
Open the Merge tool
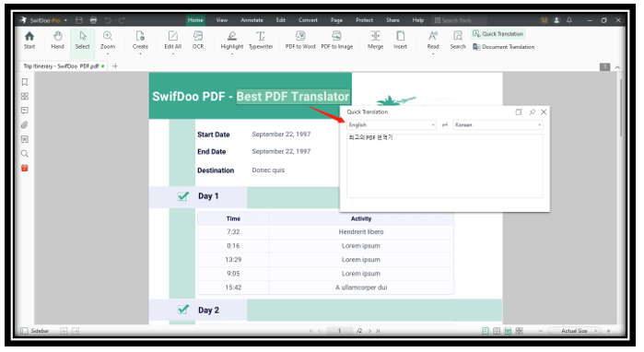[x=375, y=41]
